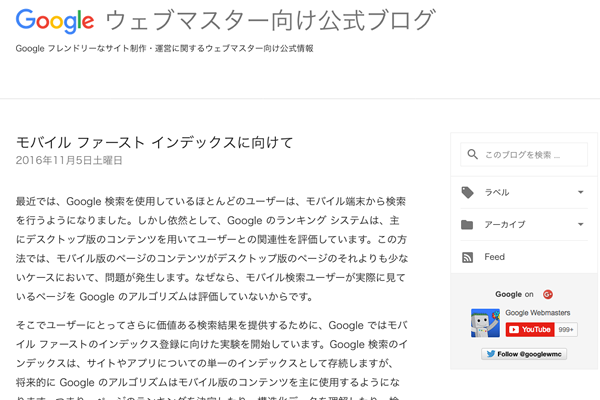Click the archive folder icon
The image size is (600, 400).
point(467,225)
